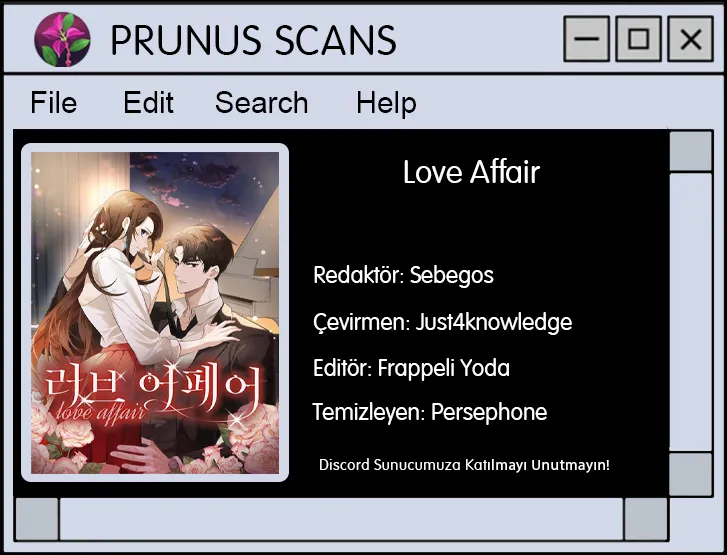Open the Edit menu
This screenshot has width=727, height=555.
148,102
